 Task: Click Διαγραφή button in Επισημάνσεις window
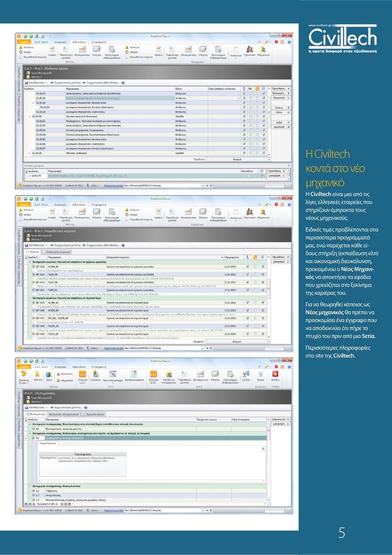tap(281, 424)
